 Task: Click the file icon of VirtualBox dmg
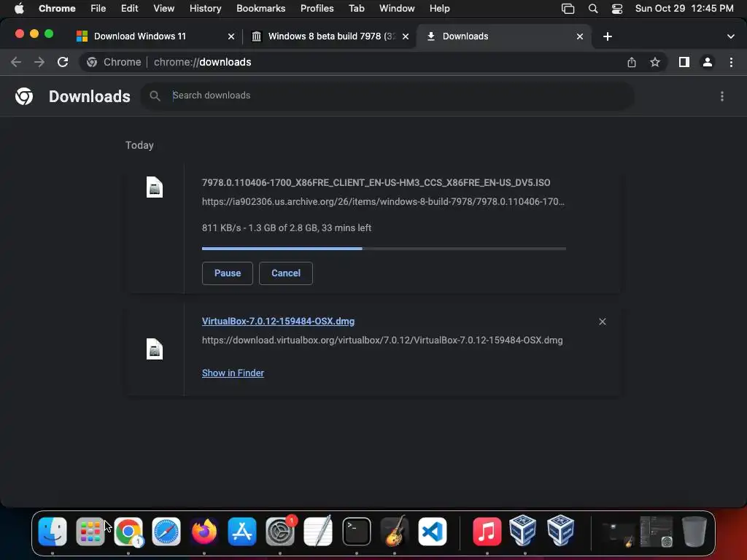tap(155, 349)
